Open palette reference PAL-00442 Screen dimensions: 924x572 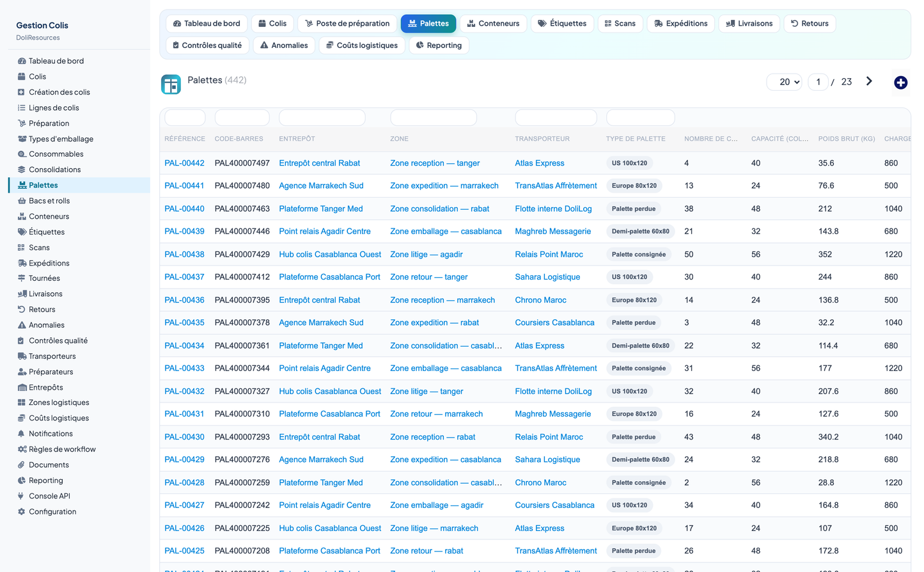pos(184,163)
